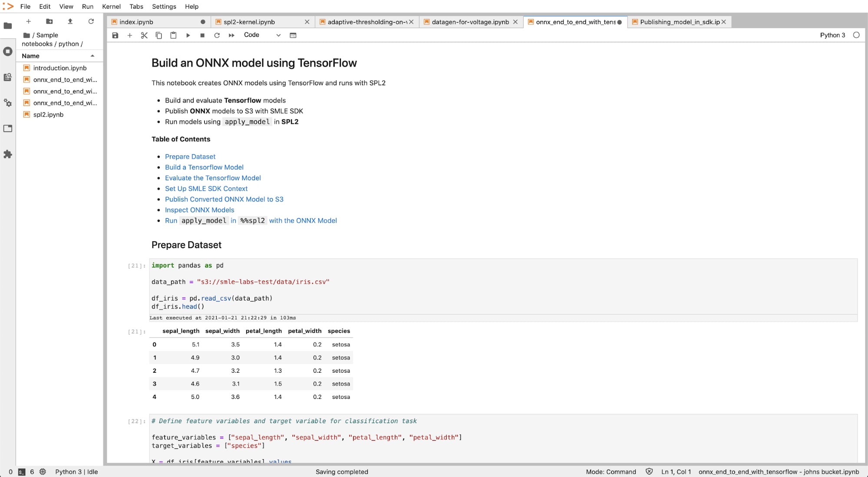Follow the Prepare Dataset contents link
This screenshot has width=868, height=477.
click(190, 157)
